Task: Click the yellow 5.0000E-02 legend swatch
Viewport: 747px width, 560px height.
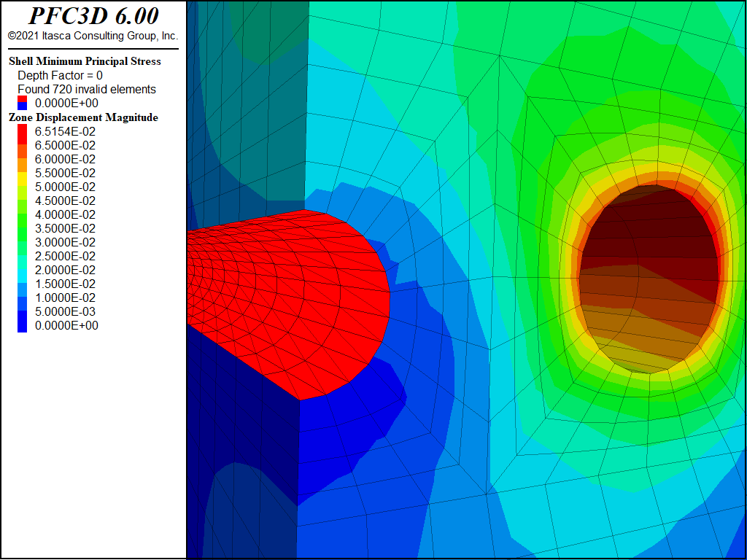Action: [23, 187]
